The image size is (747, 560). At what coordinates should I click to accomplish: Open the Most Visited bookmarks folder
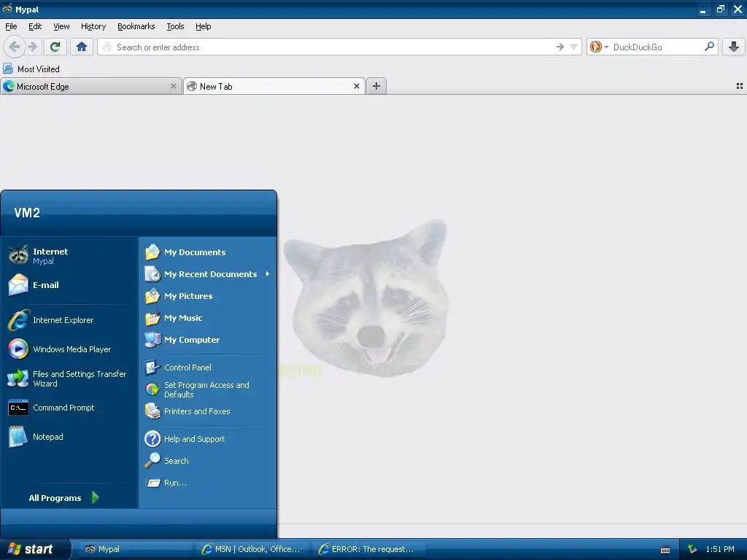[x=31, y=69]
